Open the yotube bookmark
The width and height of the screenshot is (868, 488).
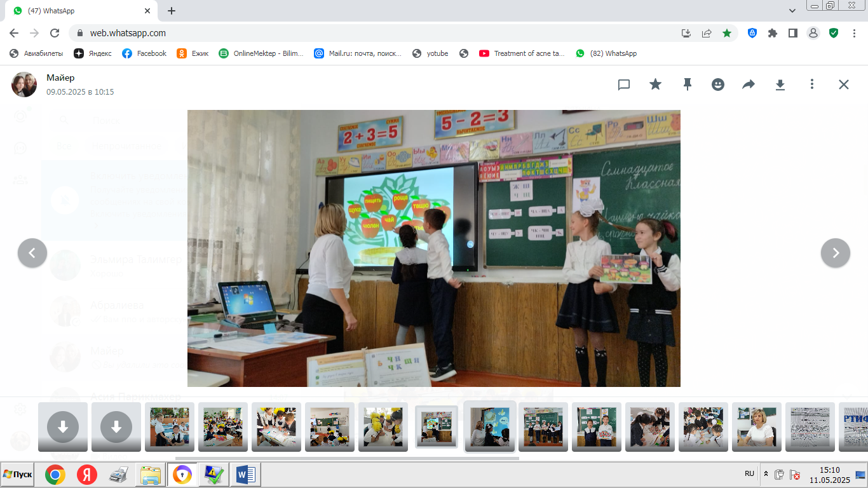pyautogui.click(x=430, y=53)
